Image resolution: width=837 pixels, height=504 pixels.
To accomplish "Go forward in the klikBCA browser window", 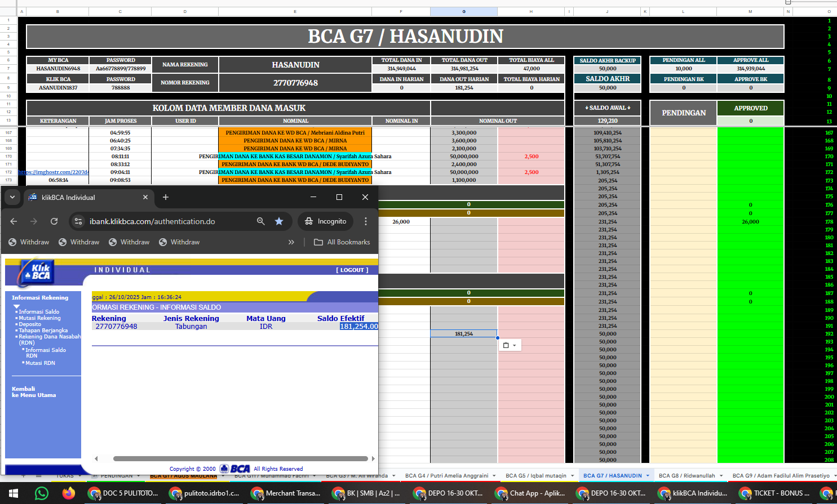I will (34, 221).
